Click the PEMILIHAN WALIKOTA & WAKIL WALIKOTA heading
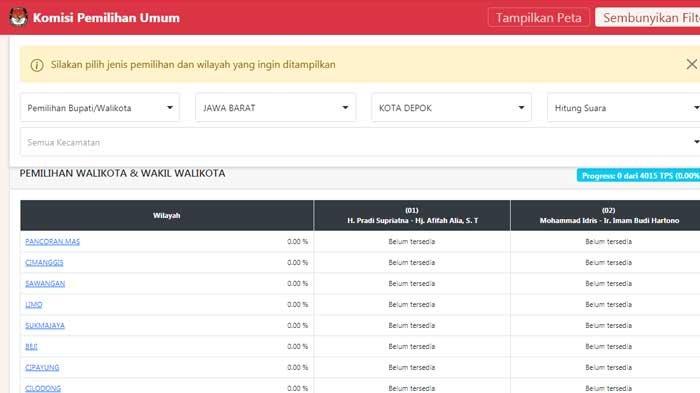700x393 pixels. (122, 173)
